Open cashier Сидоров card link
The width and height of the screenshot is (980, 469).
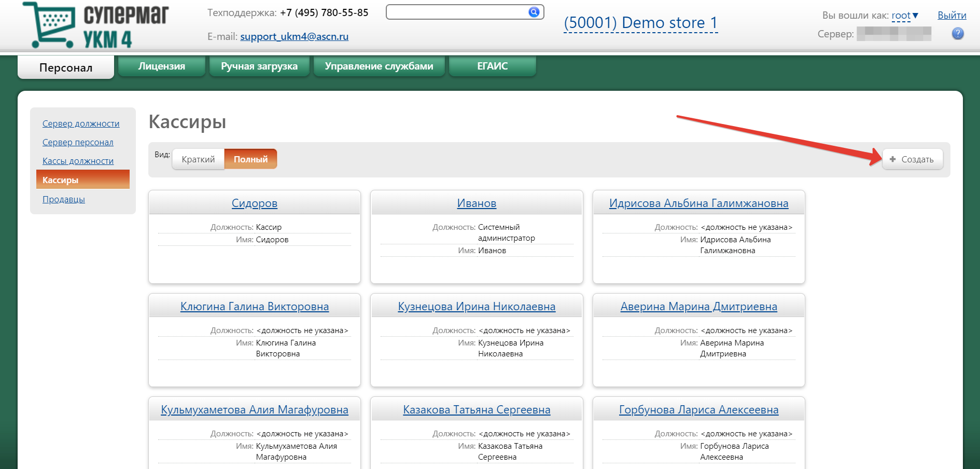pos(255,203)
